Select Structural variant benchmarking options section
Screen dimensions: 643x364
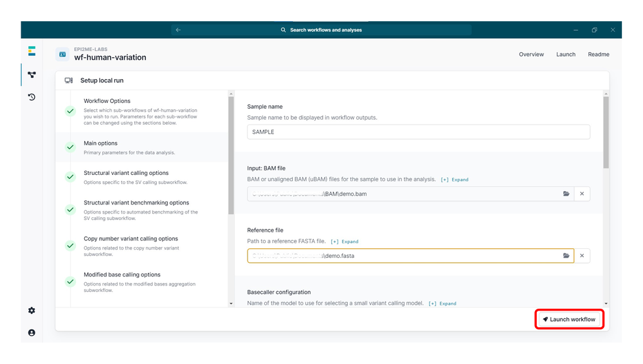pos(141,210)
